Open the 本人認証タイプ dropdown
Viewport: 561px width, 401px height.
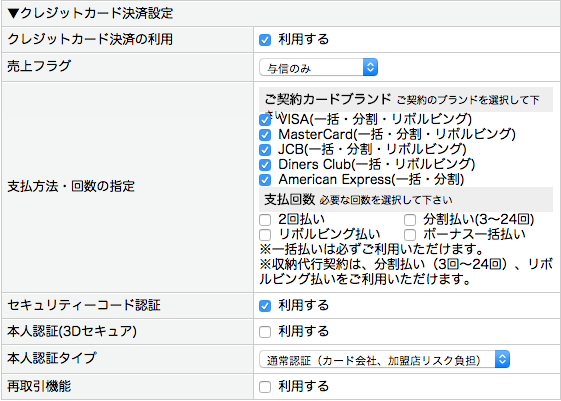384,360
